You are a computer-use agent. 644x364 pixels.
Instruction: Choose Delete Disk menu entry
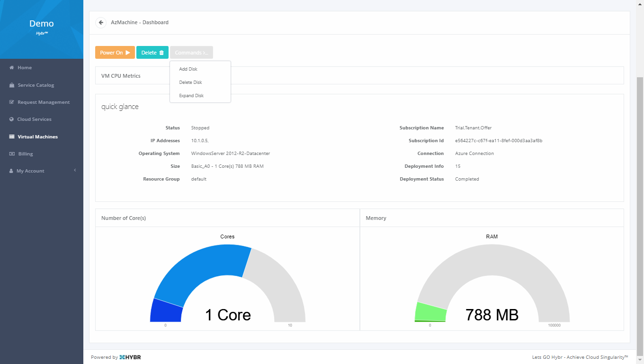[x=190, y=82]
